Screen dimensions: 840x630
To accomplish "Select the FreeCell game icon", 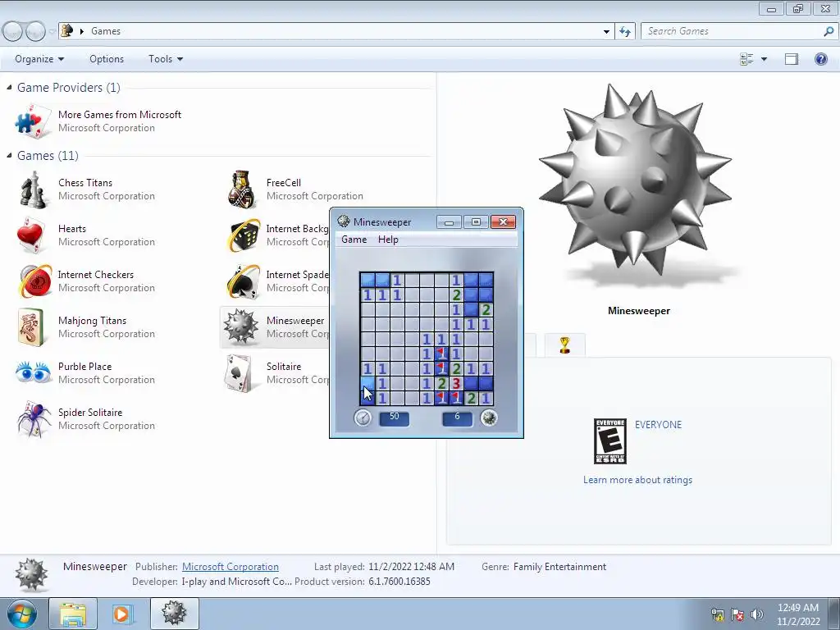I will (243, 189).
